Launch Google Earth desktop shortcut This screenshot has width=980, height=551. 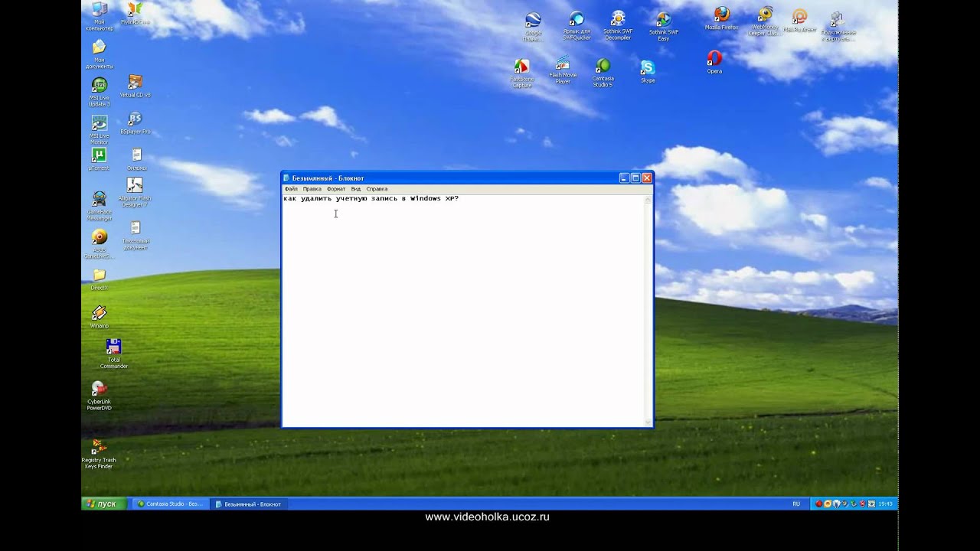click(533, 26)
